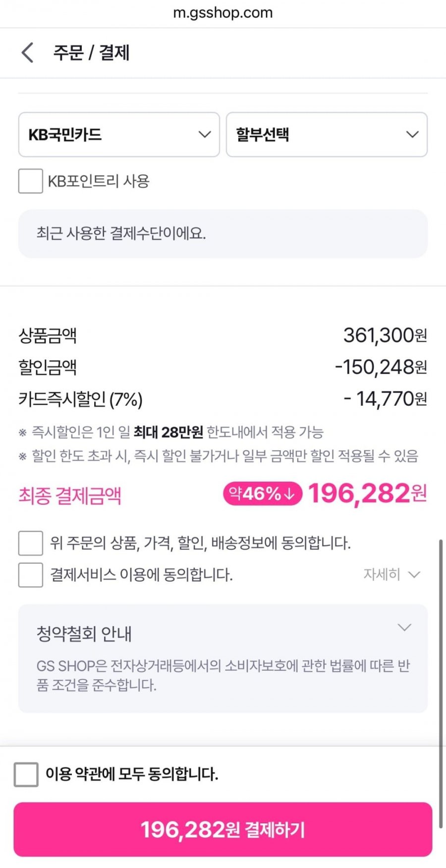Click the m.gsshop.com address bar
Image resolution: width=446 pixels, height=868 pixels.
click(x=223, y=13)
